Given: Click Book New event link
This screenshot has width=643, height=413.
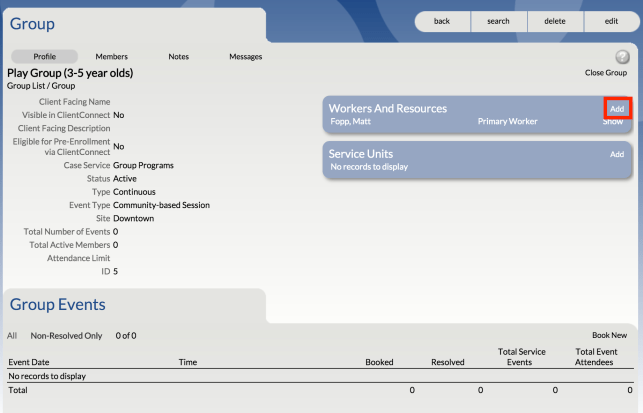Looking at the screenshot, I should tap(609, 335).
